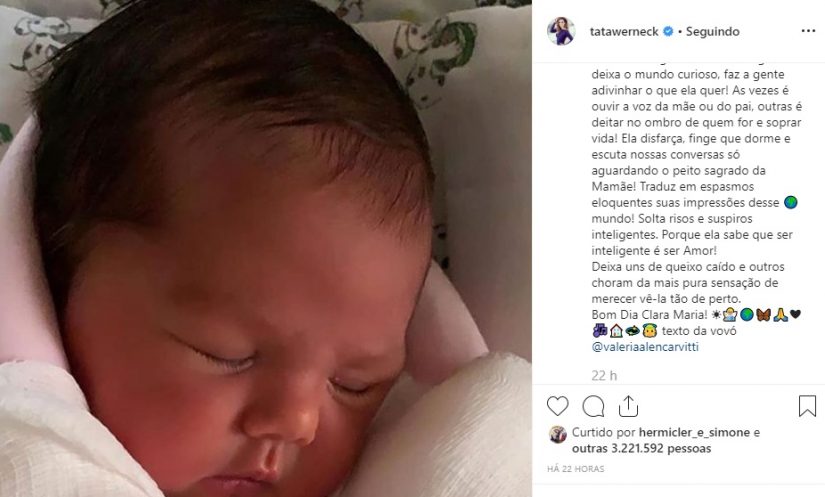The image size is (825, 497).
Task: Like the post with the heart icon
Action: 558,406
